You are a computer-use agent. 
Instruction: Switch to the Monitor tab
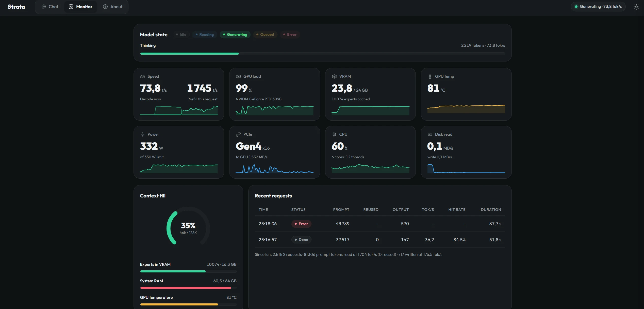81,7
